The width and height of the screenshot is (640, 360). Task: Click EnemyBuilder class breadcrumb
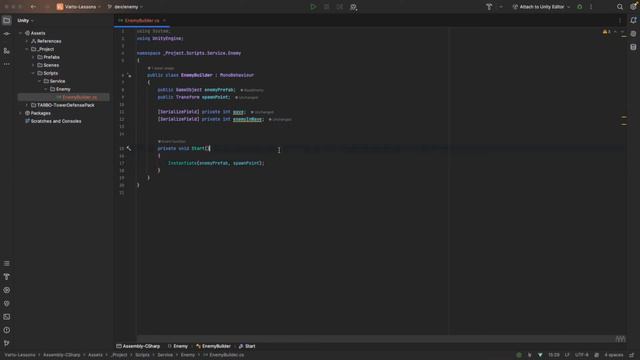[x=213, y=346]
